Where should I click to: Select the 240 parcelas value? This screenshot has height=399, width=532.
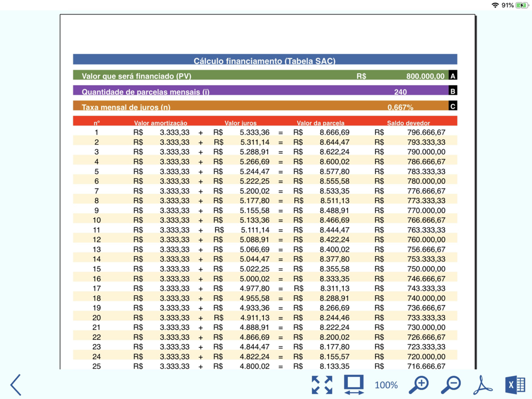pos(401,92)
